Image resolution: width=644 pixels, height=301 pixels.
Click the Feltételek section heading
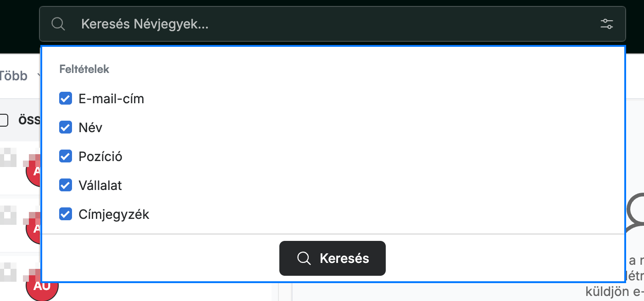click(84, 69)
